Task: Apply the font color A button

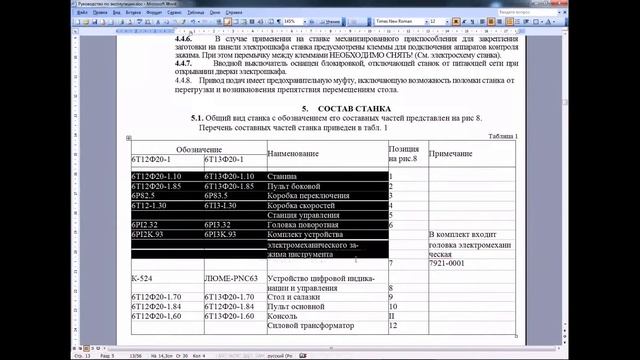Action: [548, 22]
